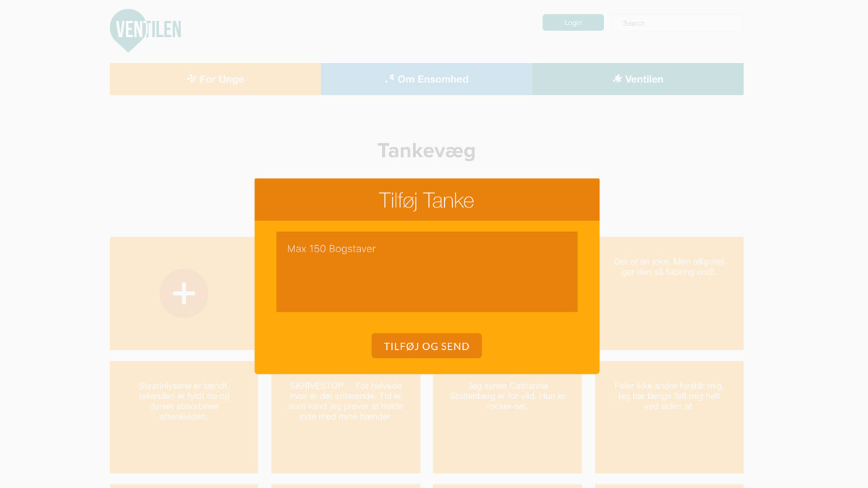Click the Tankevæg page heading
868x488 pixels.
point(427,150)
